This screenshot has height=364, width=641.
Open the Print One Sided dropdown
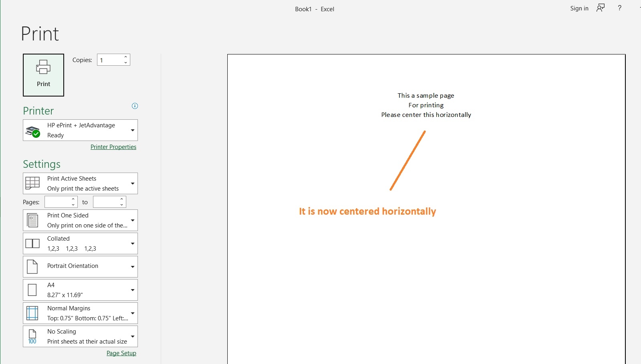pyautogui.click(x=80, y=220)
